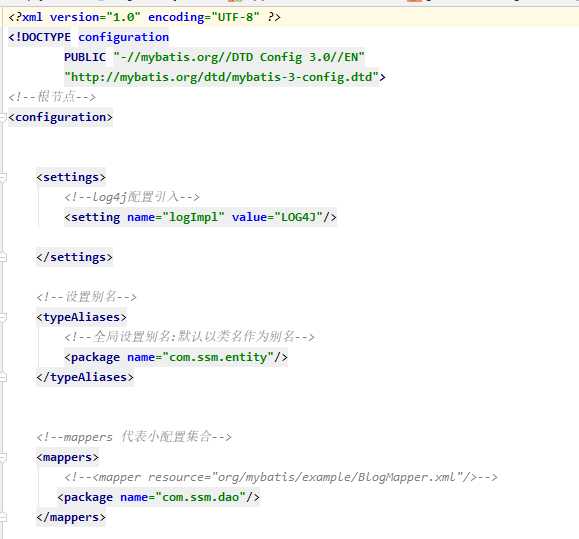
Task: Click the fold marker beside closing </typeAliases>
Action: (3, 377)
